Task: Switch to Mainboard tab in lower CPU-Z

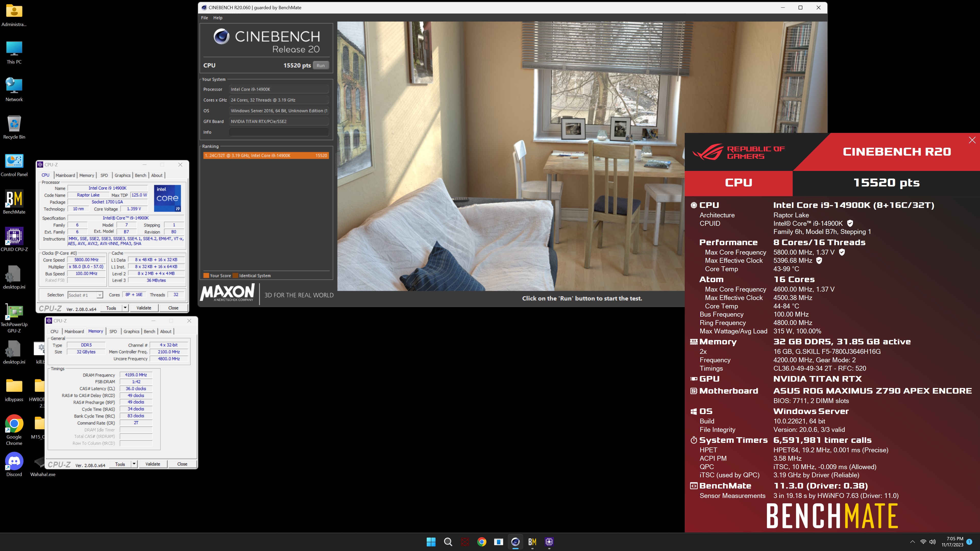Action: pyautogui.click(x=74, y=332)
